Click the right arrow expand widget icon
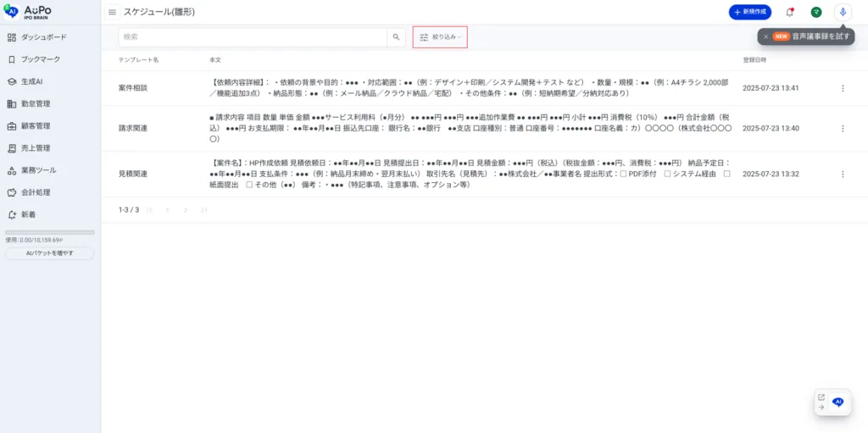This screenshot has width=868, height=433. (821, 407)
